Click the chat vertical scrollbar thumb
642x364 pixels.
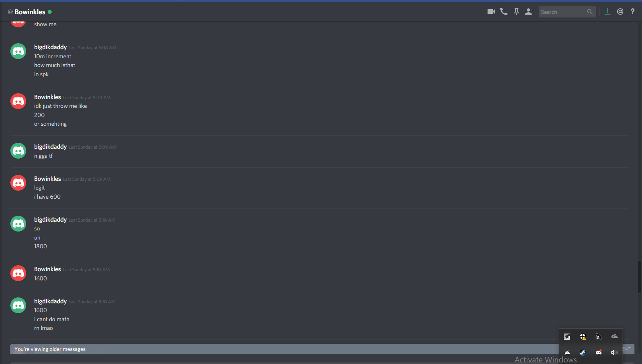tap(639, 276)
